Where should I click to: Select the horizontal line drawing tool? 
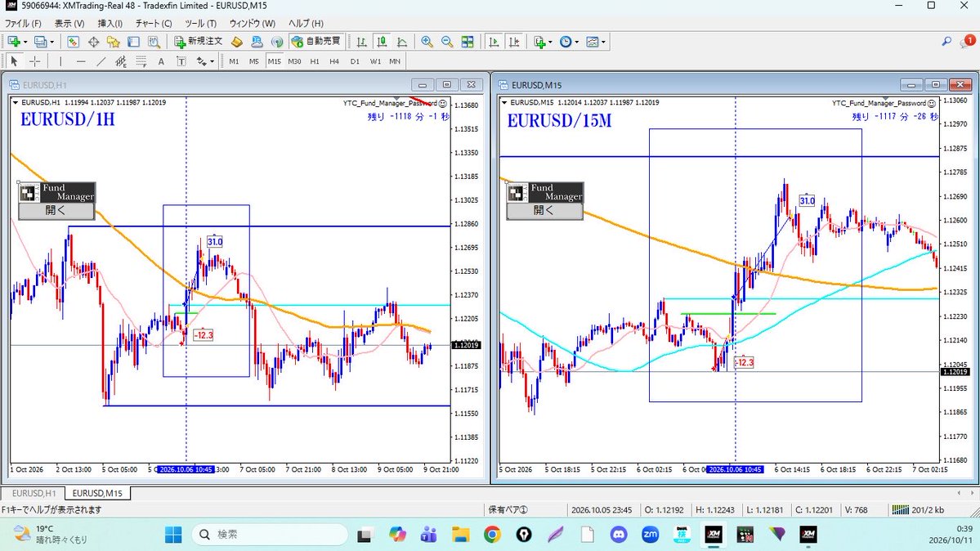[x=81, y=61]
